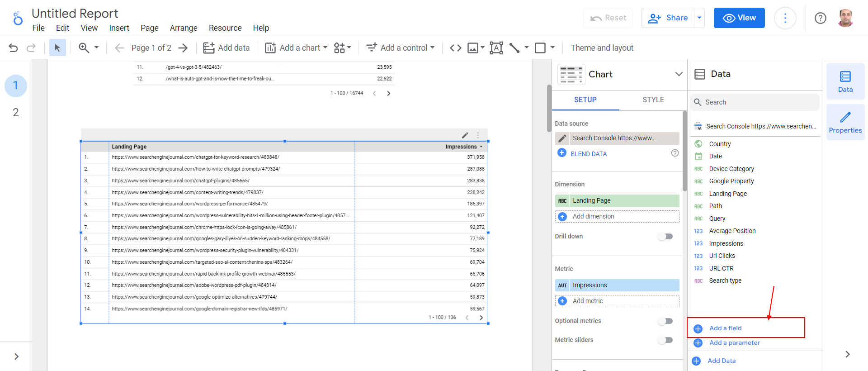868x371 pixels.
Task: Select the Text box tool
Action: tap(496, 48)
